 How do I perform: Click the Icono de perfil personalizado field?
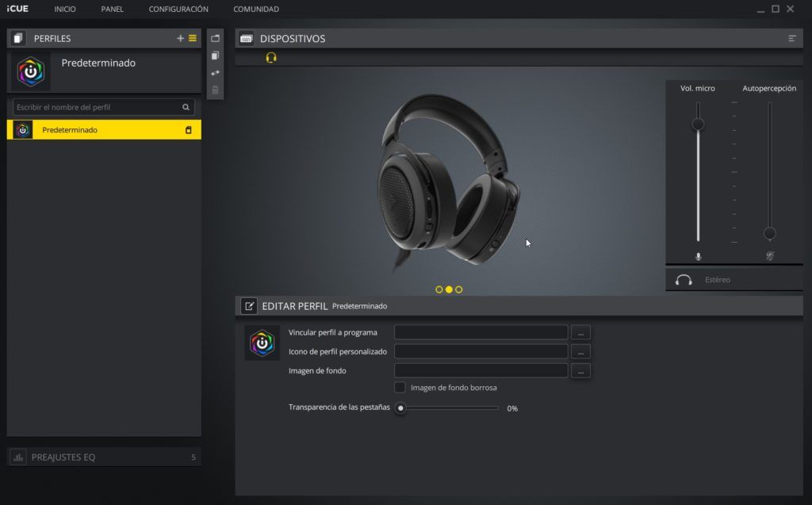481,352
